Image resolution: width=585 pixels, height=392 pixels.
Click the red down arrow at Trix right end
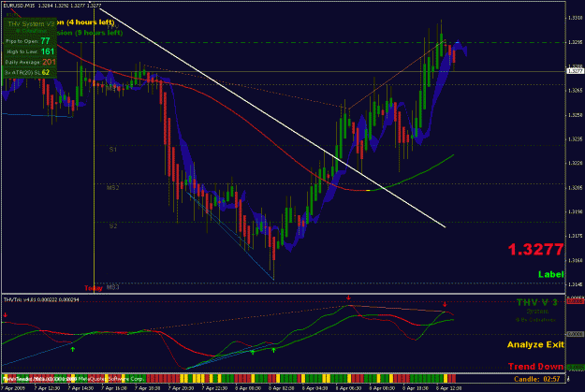point(445,304)
